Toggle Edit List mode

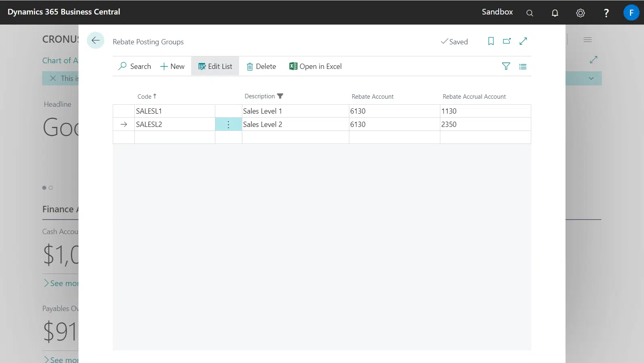[x=215, y=66]
